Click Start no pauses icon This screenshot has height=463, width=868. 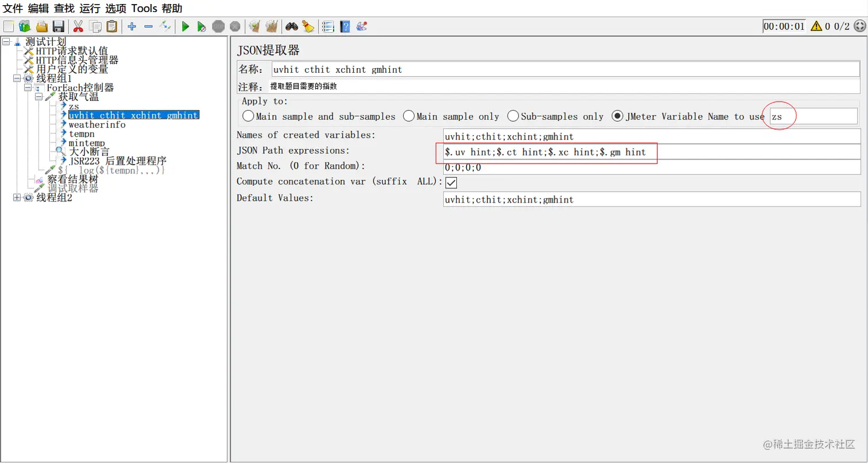coord(201,26)
